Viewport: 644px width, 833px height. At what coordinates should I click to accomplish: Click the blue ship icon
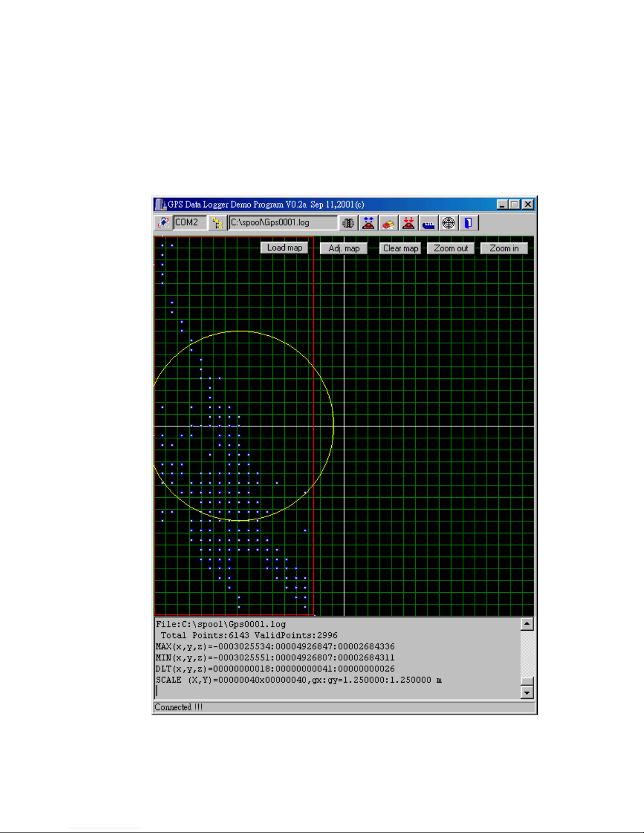pos(428,223)
